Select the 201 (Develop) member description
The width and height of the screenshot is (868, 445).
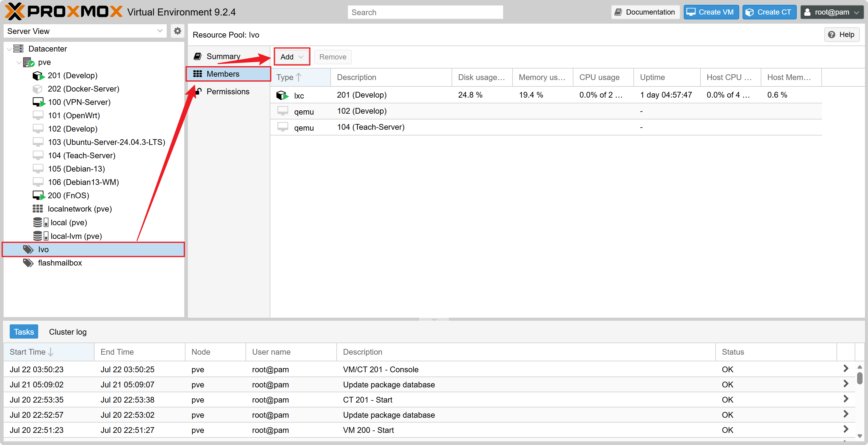362,95
